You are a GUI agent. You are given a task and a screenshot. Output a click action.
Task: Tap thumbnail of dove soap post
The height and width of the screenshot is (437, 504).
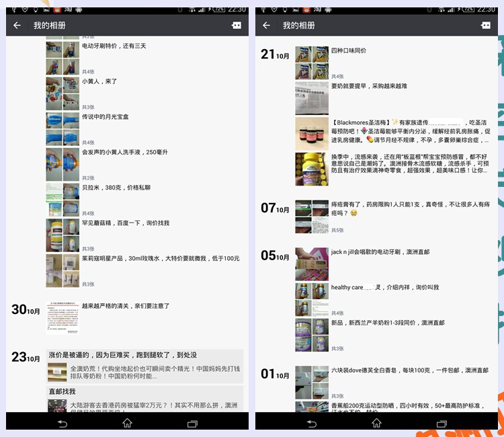point(312,383)
